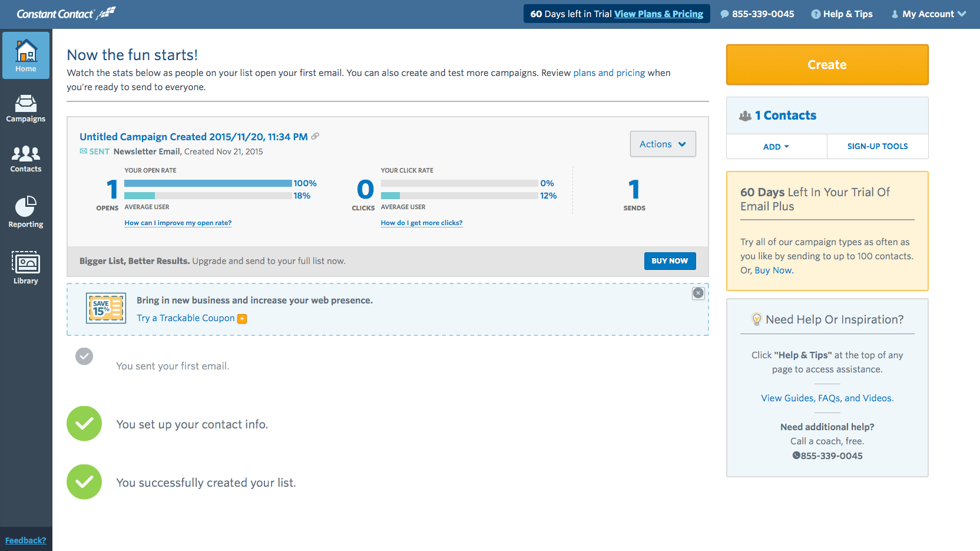Viewport: 980px width, 551px height.
Task: Click the contacts group icon in Contacts panel
Action: click(745, 116)
